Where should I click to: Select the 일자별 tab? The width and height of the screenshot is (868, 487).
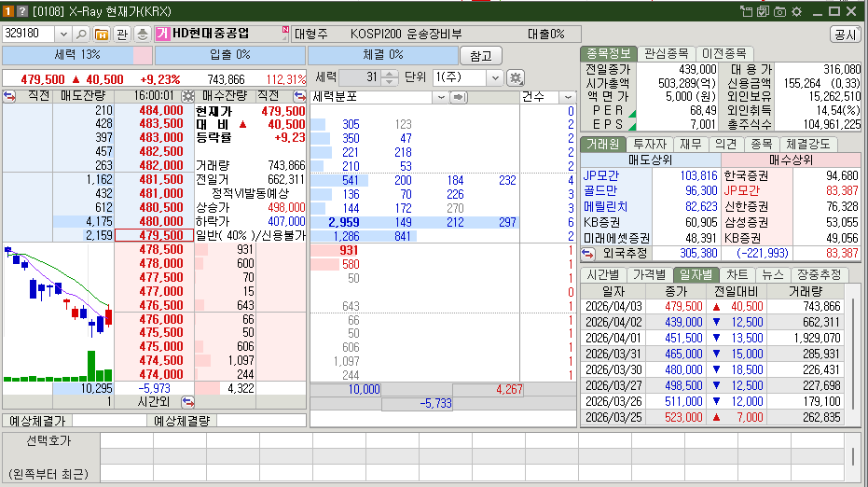pyautogui.click(x=696, y=275)
